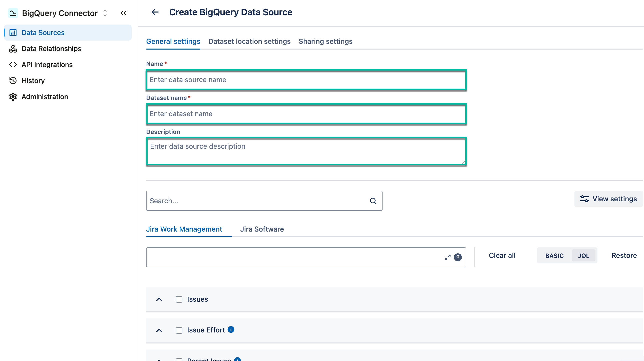The image size is (644, 361).
Task: Select Data Relationships in the sidebar
Action: (x=51, y=49)
